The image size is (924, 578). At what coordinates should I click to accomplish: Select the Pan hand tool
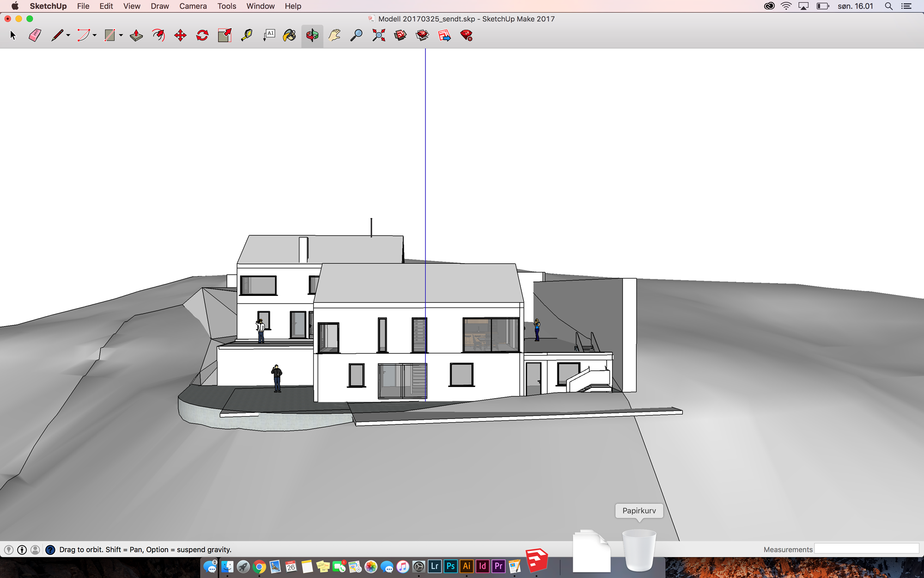[x=334, y=36]
